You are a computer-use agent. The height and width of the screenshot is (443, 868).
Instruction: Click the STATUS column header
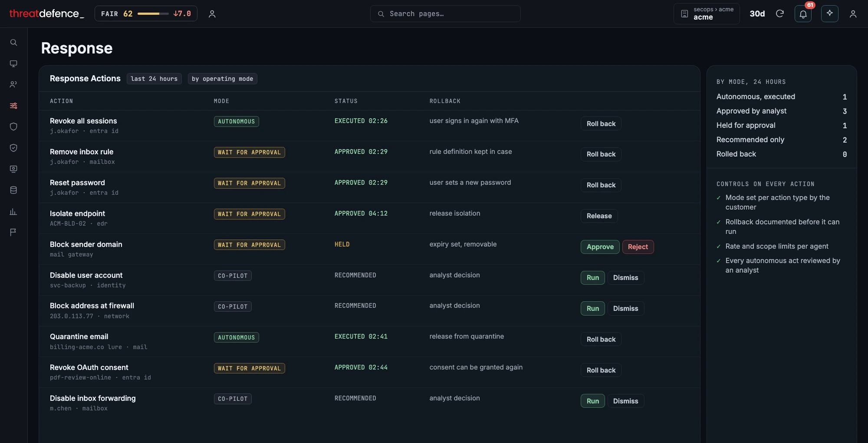point(346,101)
